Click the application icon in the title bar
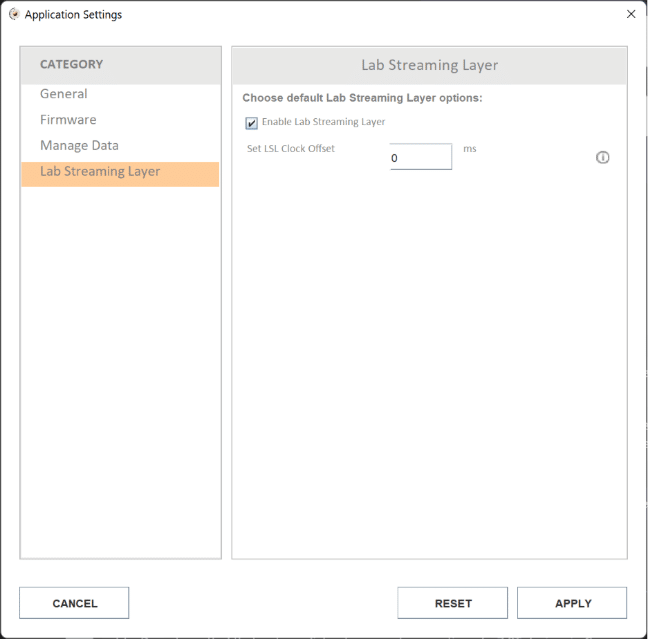The width and height of the screenshot is (648, 639). click(14, 15)
